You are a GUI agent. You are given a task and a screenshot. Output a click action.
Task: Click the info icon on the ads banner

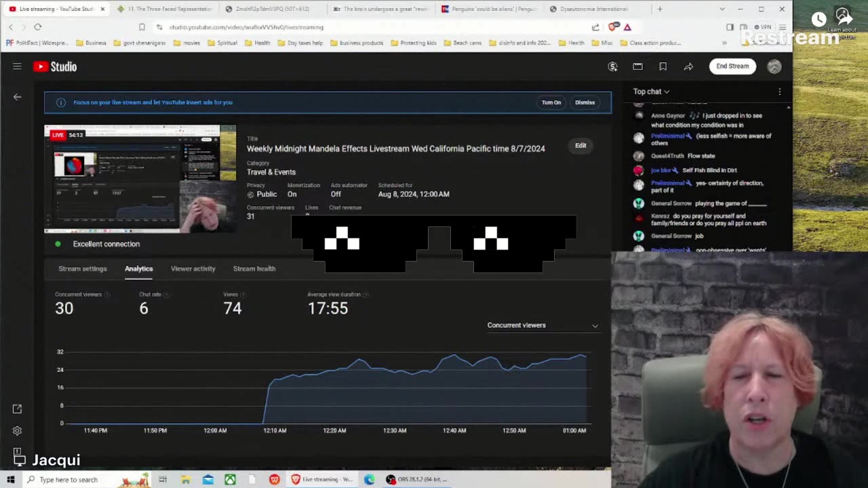[60, 102]
